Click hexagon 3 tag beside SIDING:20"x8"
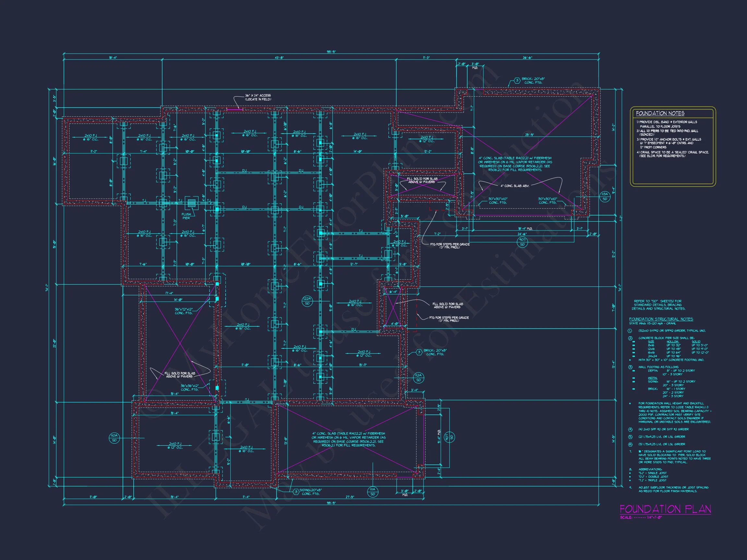747x560 pixels. (x=296, y=492)
